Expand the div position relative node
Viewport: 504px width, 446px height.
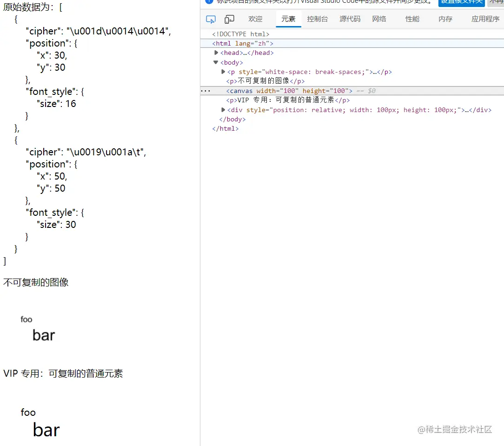click(x=223, y=110)
